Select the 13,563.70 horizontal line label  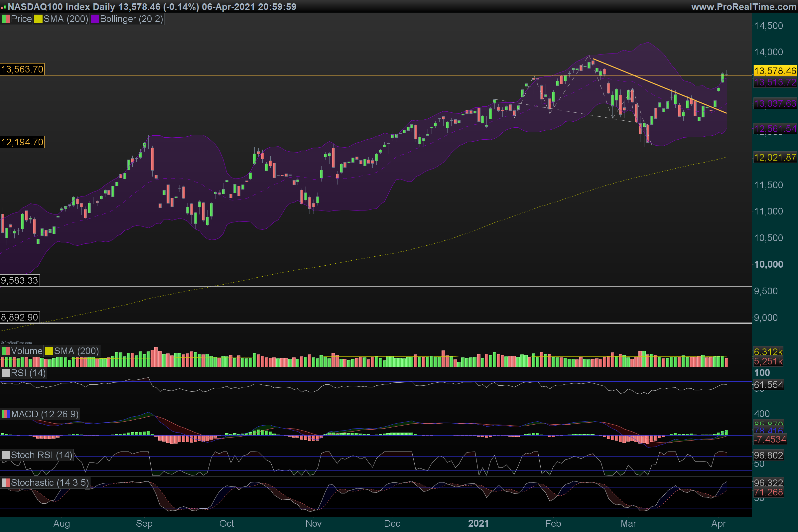click(22, 69)
